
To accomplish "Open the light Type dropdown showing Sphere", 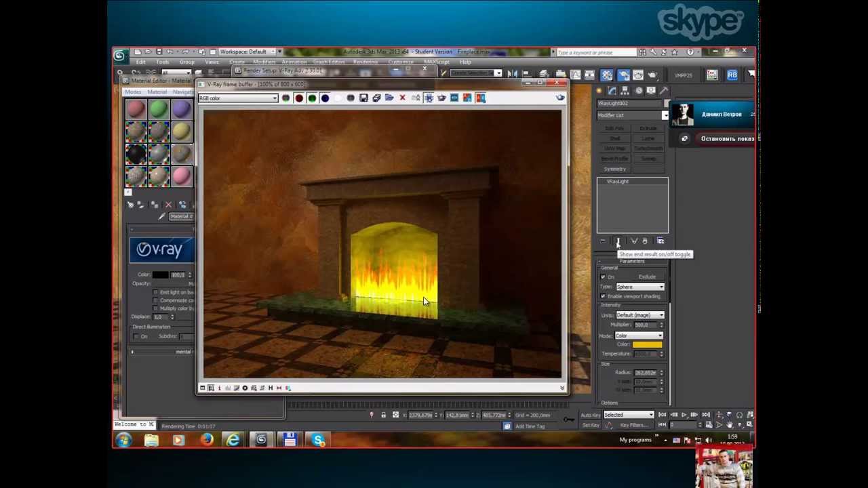I will click(639, 287).
